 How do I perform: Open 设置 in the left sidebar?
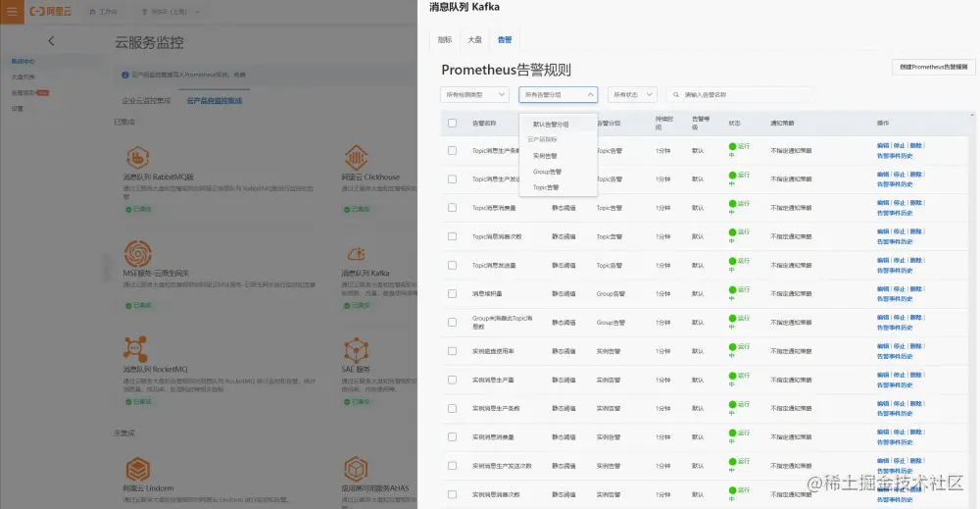click(17, 109)
